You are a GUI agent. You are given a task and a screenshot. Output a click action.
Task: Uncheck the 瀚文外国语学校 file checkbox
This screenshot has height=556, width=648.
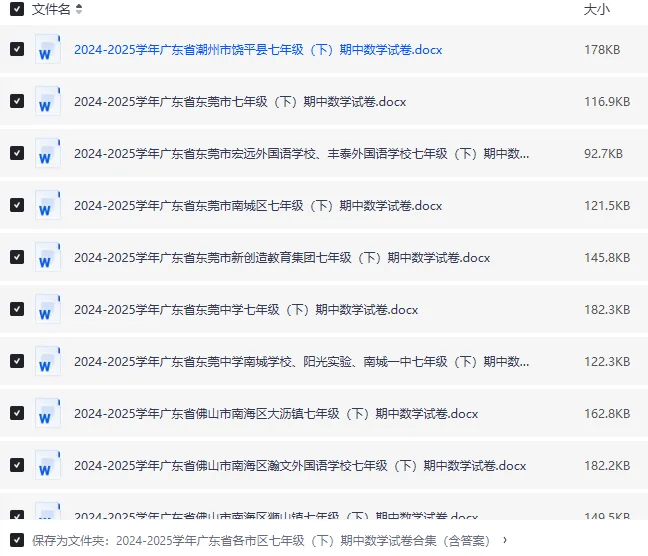[17, 466]
